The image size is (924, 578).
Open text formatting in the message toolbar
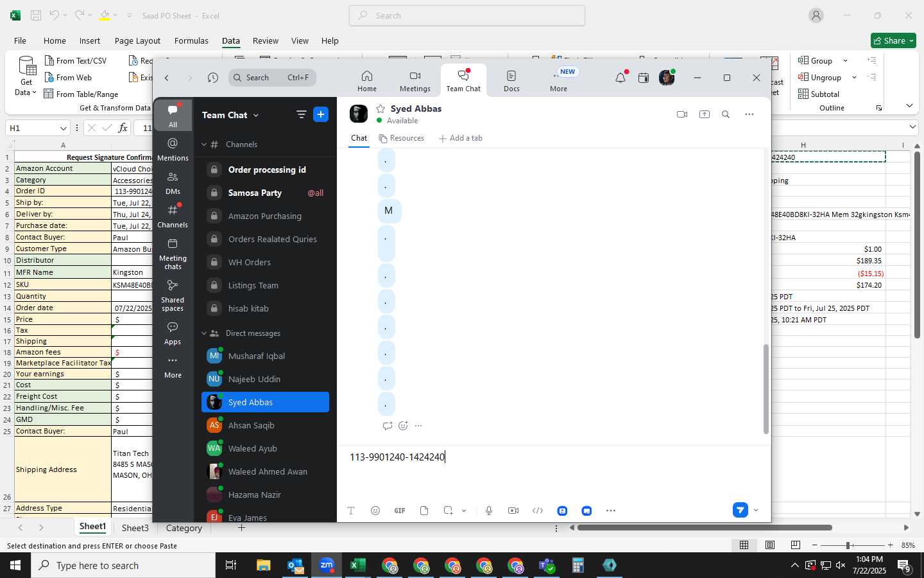click(x=351, y=511)
